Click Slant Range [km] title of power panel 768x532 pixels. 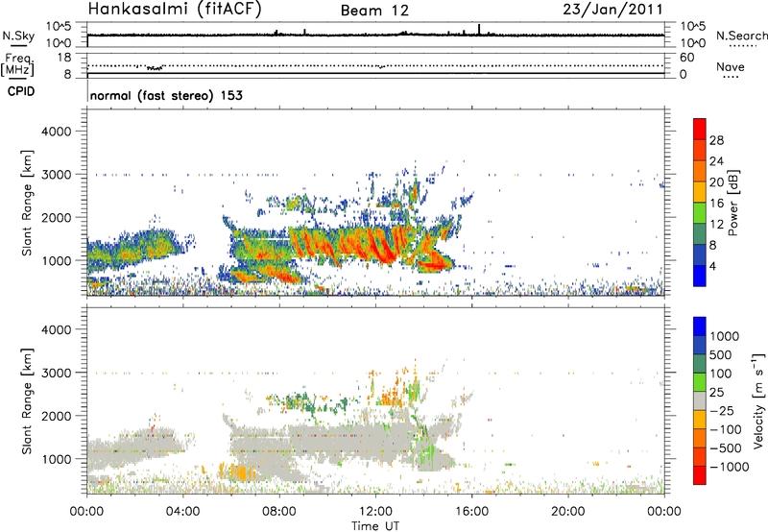click(x=27, y=203)
